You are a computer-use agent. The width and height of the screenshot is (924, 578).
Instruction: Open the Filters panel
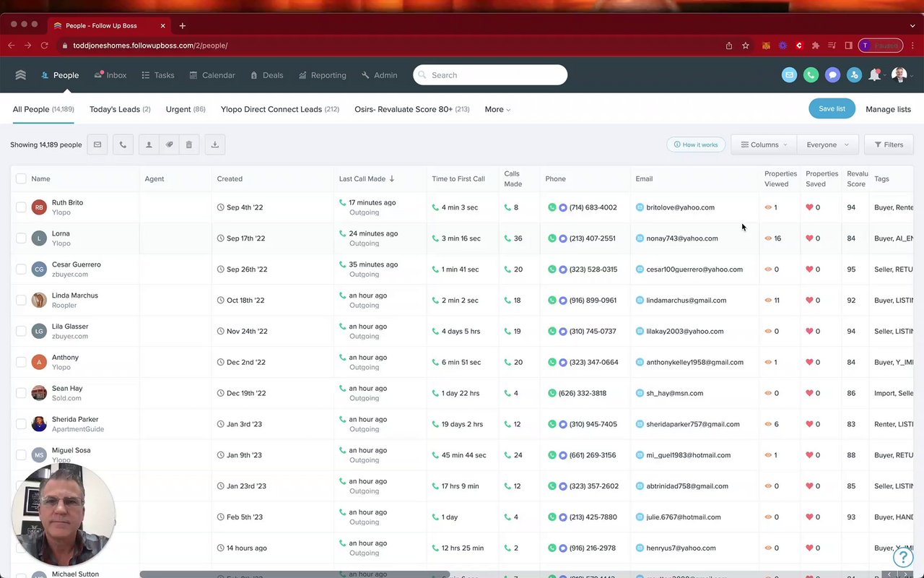point(889,144)
